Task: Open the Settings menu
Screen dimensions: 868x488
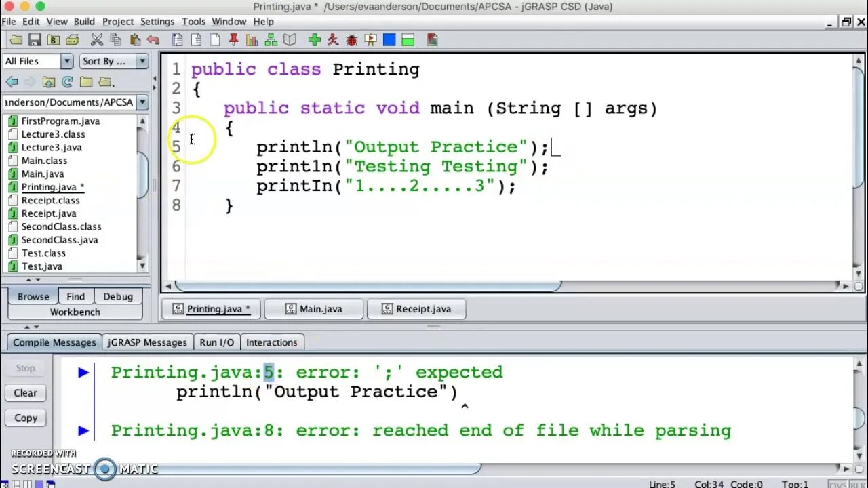Action: click(157, 22)
